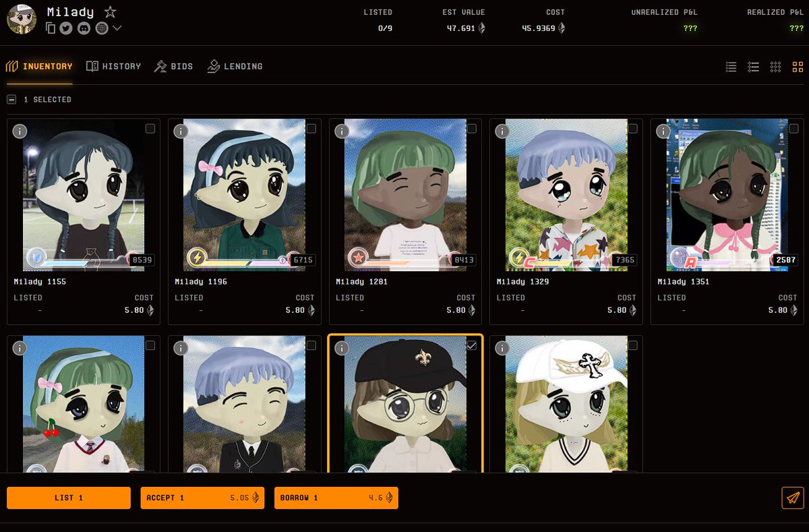Tick the checkbox on Milady 1155
The width and height of the screenshot is (809, 532).
[150, 128]
